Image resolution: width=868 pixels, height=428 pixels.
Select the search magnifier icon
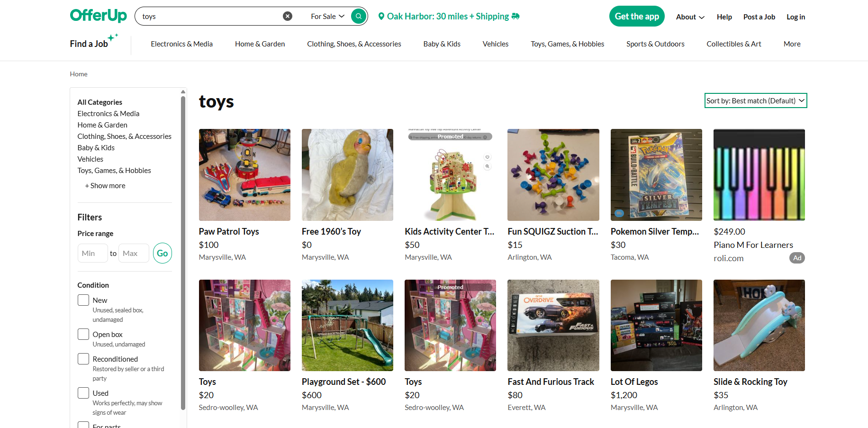tap(358, 16)
